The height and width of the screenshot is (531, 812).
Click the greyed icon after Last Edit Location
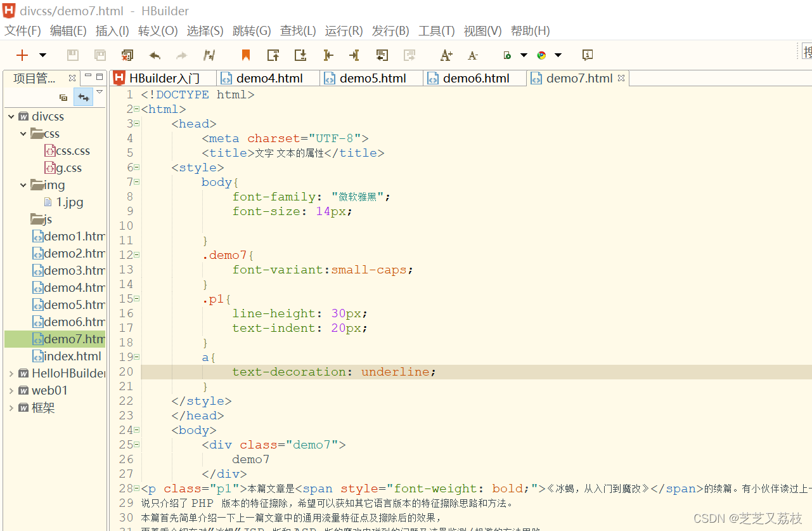[x=409, y=55]
